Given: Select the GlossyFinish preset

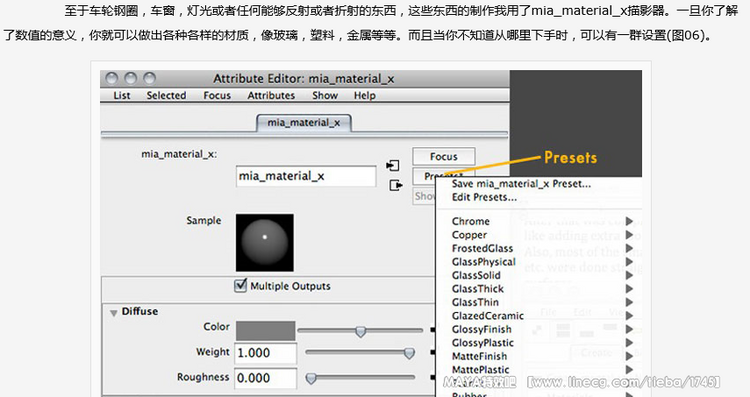Looking at the screenshot, I should (482, 329).
